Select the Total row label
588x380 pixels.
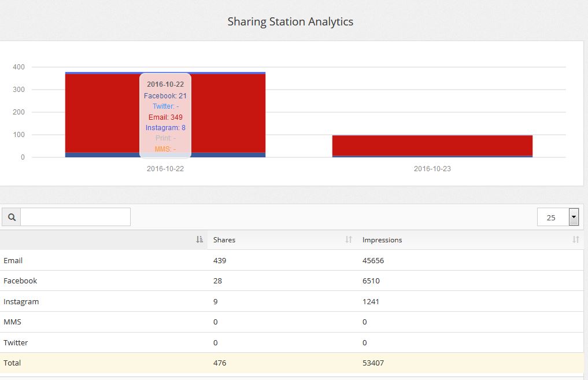12,363
